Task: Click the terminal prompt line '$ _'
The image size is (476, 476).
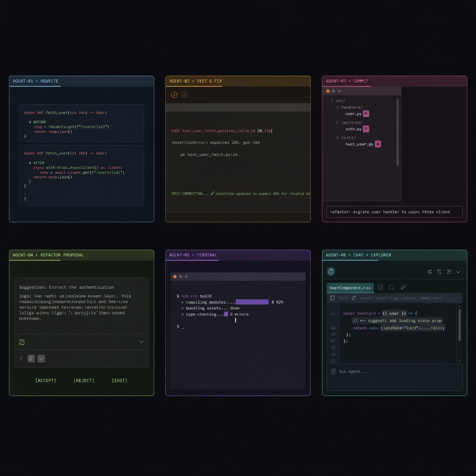Action: (180, 327)
